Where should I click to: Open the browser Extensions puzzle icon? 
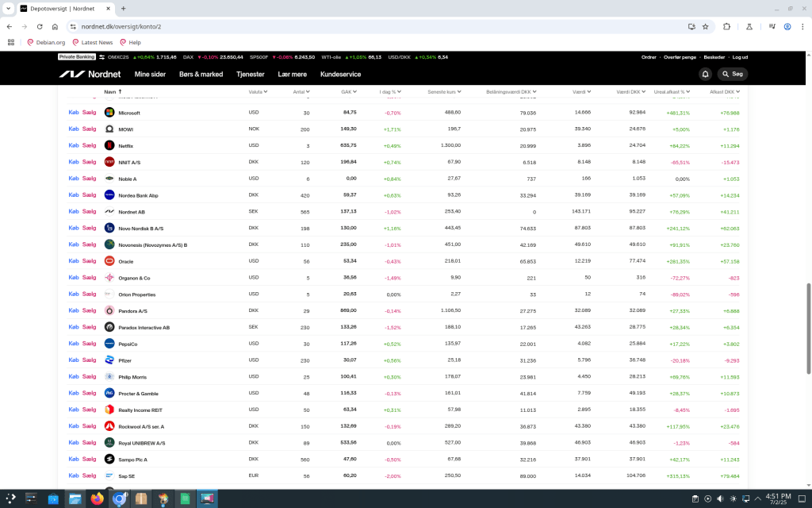(x=726, y=26)
